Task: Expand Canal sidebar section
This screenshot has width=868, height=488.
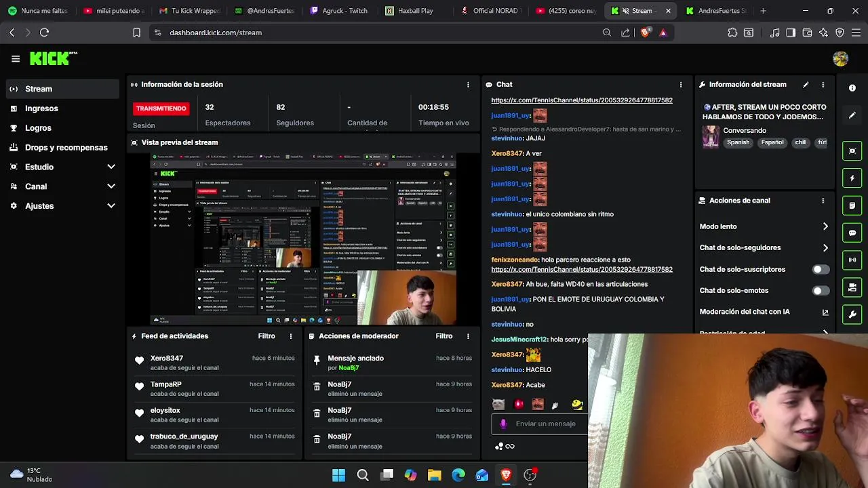Action: (x=111, y=186)
